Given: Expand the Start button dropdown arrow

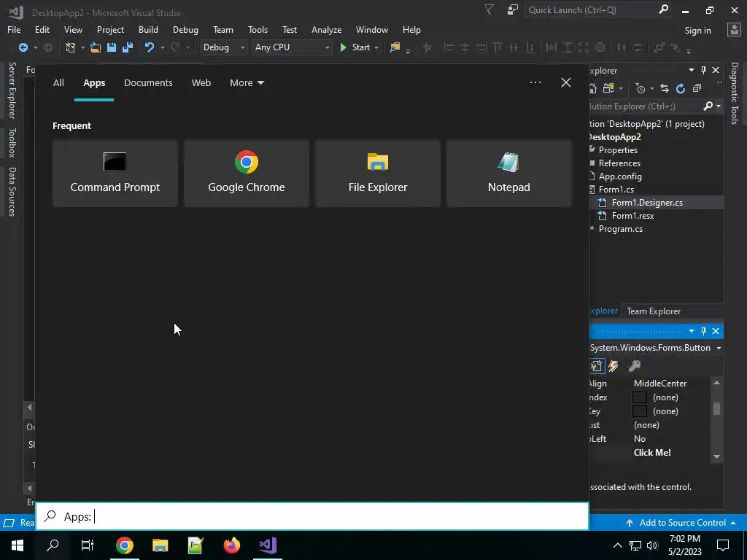Looking at the screenshot, I should click(376, 47).
